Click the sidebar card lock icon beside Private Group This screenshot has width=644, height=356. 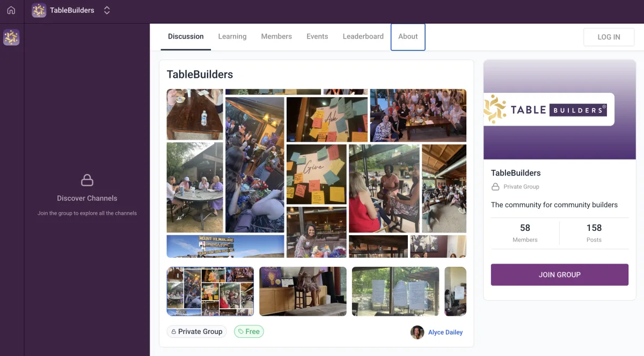[x=495, y=187]
